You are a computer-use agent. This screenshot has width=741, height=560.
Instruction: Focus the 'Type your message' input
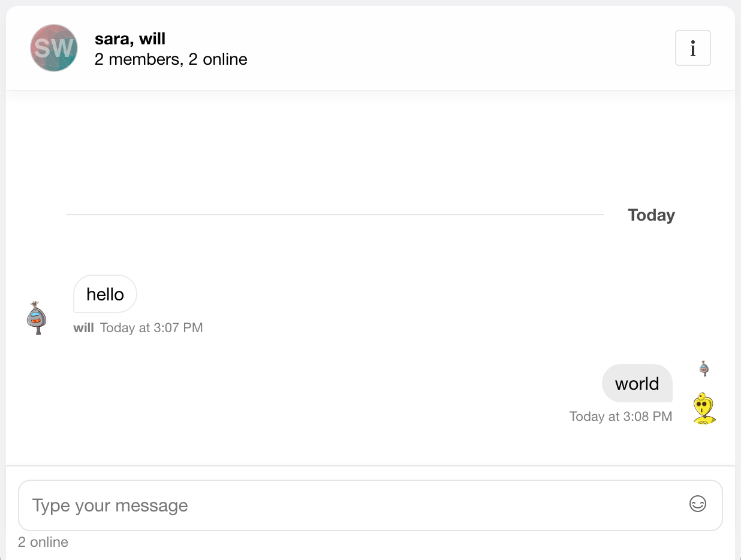click(x=348, y=505)
